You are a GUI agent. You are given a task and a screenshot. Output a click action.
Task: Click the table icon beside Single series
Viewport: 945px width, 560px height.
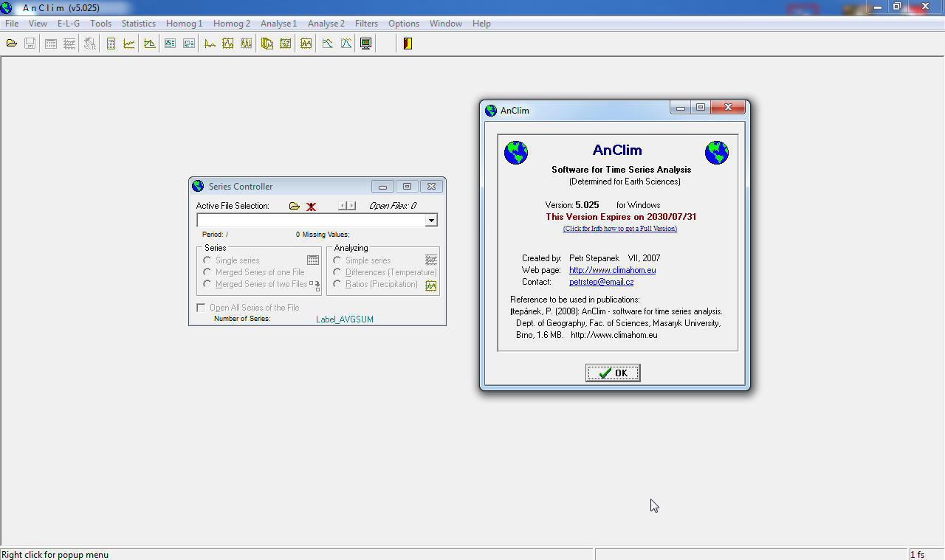(313, 260)
